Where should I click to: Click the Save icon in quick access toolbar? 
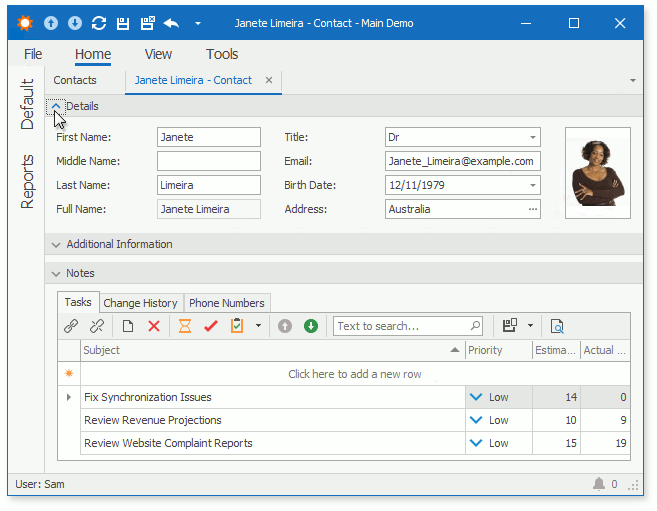[123, 23]
